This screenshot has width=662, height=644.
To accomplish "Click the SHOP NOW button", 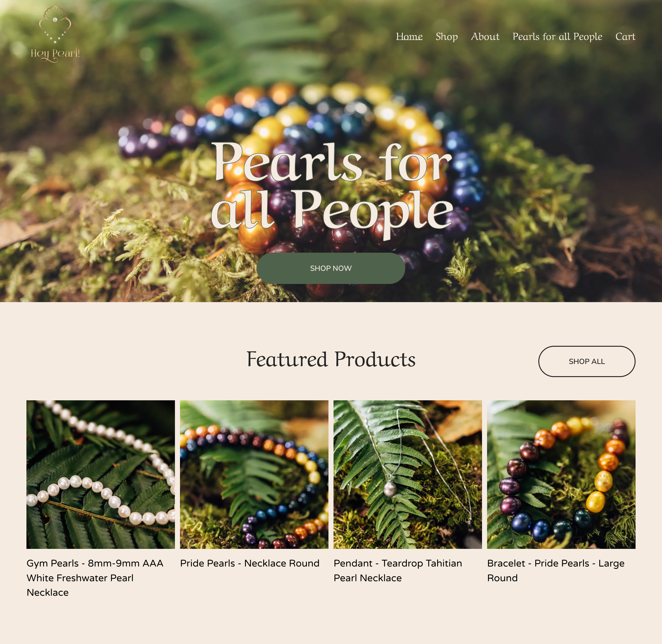I will click(x=331, y=268).
